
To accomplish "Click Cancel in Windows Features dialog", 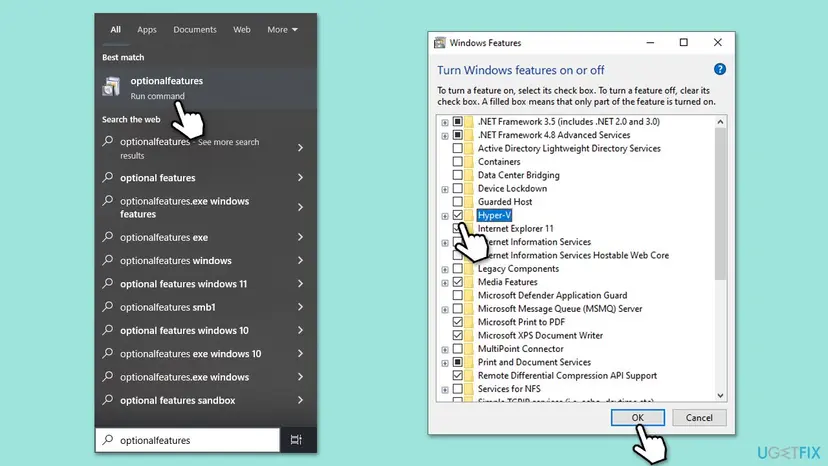I will coord(699,417).
